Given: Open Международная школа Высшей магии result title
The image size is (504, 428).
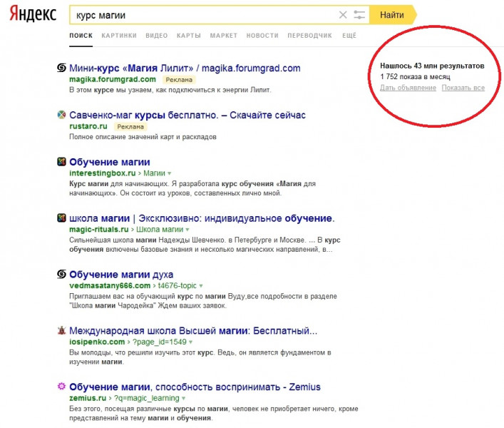Looking at the screenshot, I should coord(193,331).
